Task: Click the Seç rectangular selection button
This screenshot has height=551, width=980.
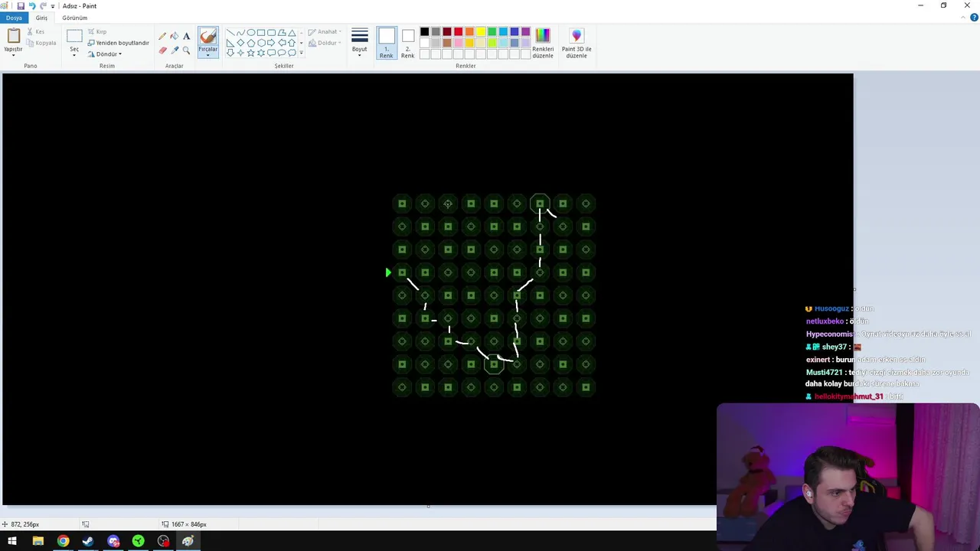Action: pyautogui.click(x=74, y=36)
